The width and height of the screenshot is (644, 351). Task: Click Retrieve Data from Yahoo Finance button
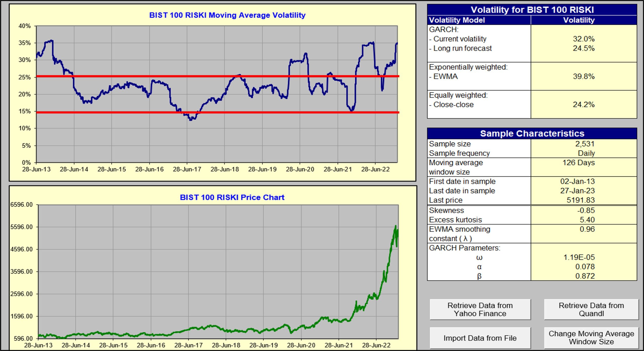point(480,309)
